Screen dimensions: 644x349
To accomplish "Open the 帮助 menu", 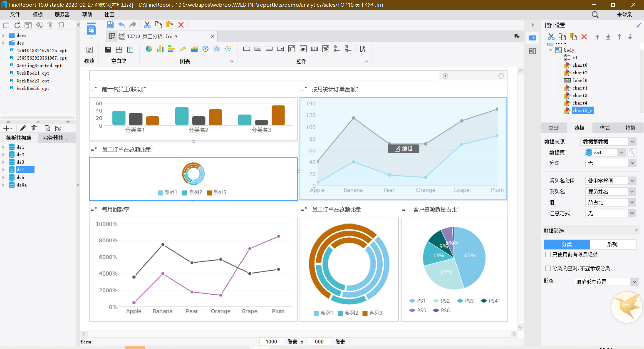I will click(x=87, y=14).
